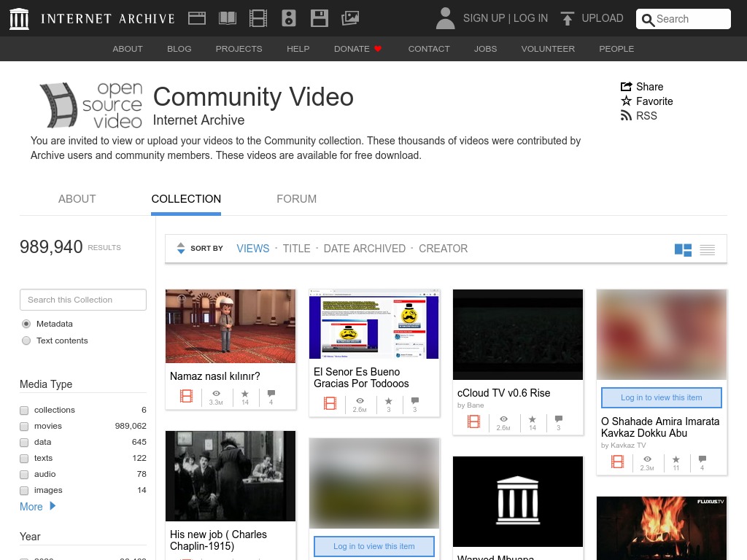
Task: Click the Open Source Video collection logo
Action: click(x=91, y=105)
